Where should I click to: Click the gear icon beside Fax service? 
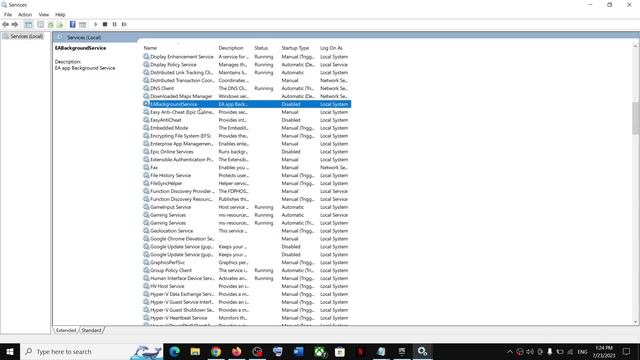coord(146,167)
